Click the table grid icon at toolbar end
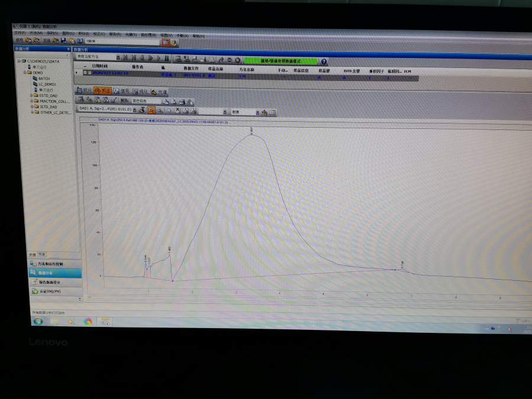 [x=273, y=113]
